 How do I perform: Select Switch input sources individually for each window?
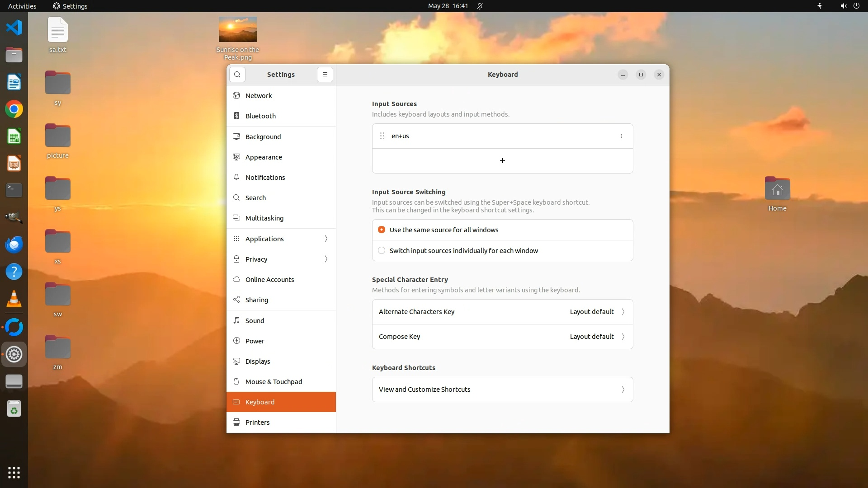[x=382, y=251]
